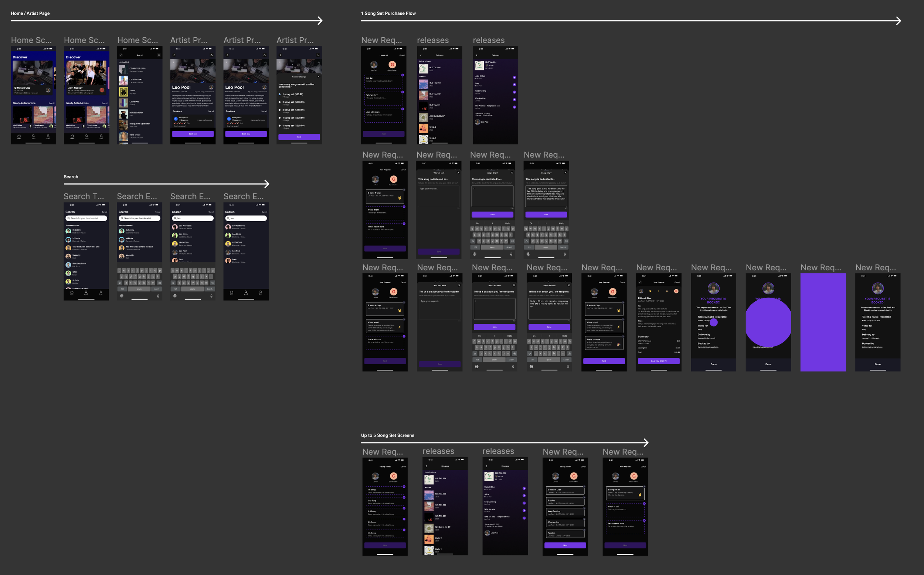Viewport: 924px width, 575px height.
Task: Select the 1 song set ($50.99) radio option
Action: pyautogui.click(x=280, y=94)
